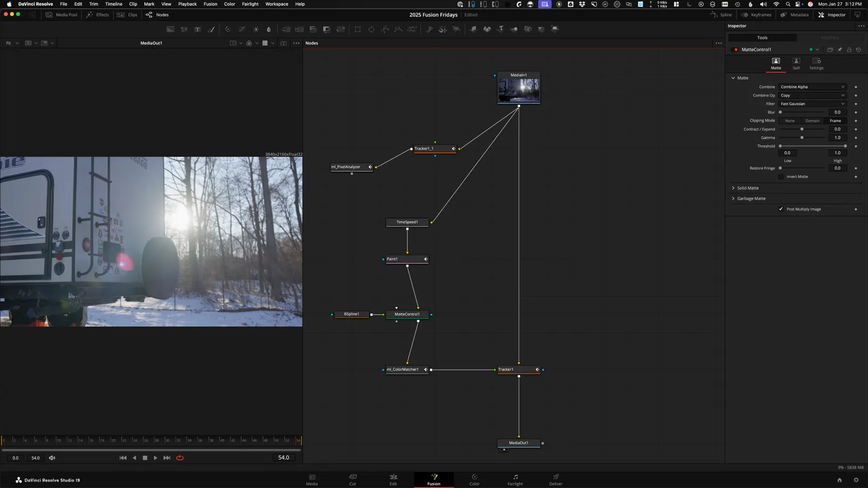Screen dimensions: 868x488
Task: Open the Fusion menu in the menu bar
Action: point(210,4)
